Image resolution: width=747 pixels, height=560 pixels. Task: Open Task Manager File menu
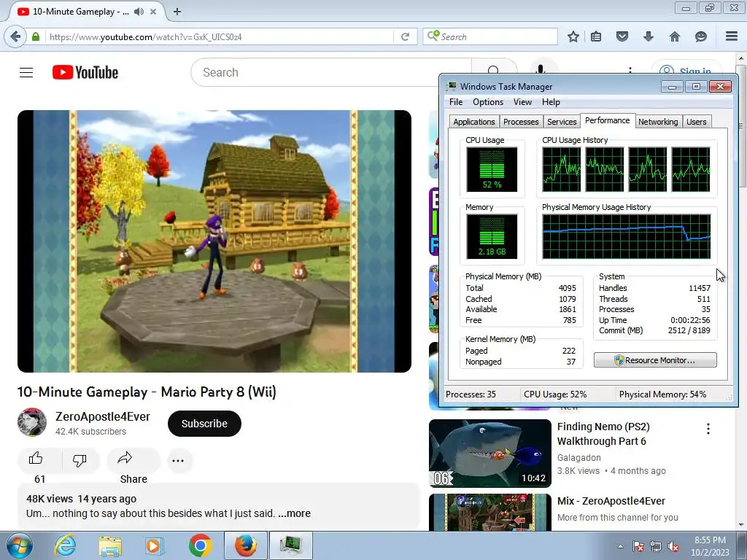coord(456,102)
